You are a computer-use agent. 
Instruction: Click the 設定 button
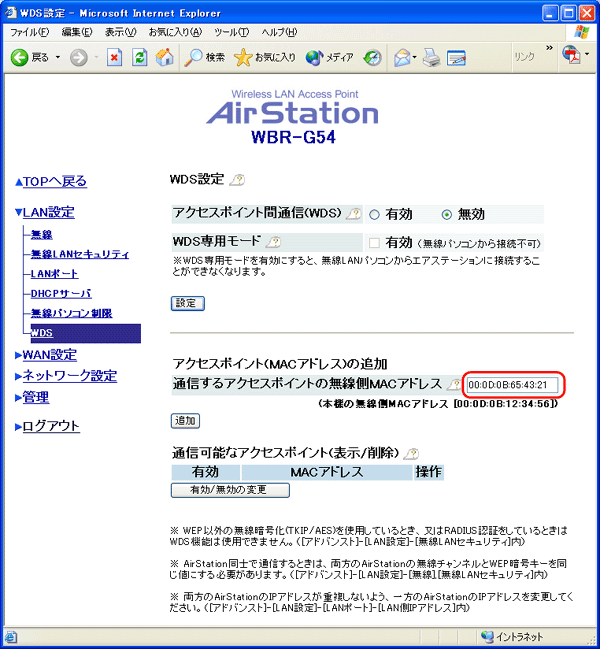point(187,303)
